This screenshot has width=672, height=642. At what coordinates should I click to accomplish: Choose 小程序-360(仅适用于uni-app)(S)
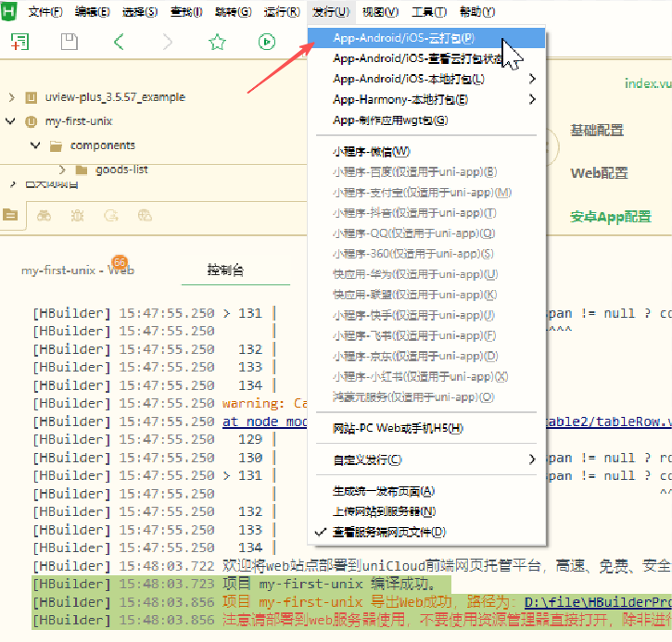tap(426, 254)
